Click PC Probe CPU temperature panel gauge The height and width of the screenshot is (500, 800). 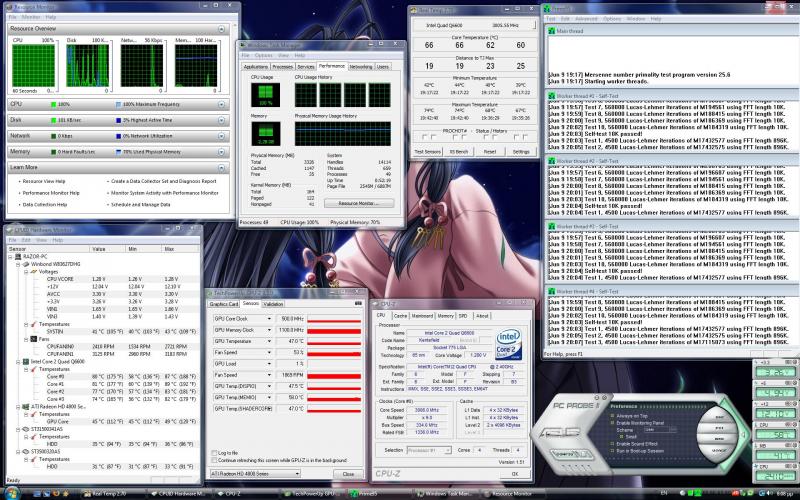coord(776,435)
